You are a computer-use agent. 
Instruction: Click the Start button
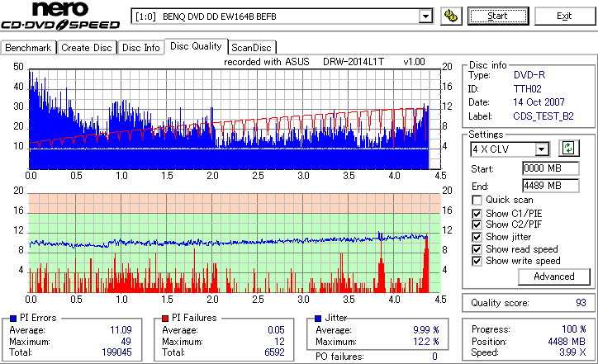498,16
